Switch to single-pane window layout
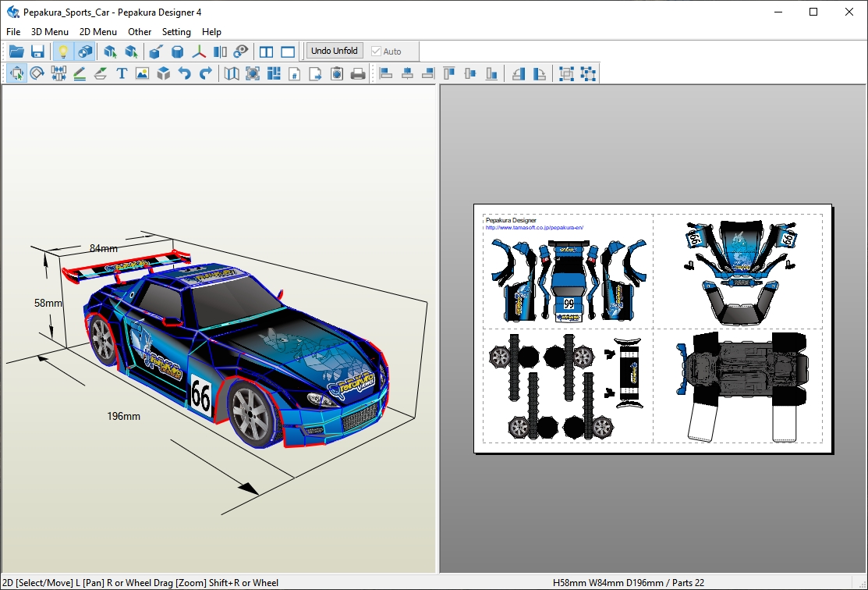Viewport: 868px width, 590px height. pos(288,52)
